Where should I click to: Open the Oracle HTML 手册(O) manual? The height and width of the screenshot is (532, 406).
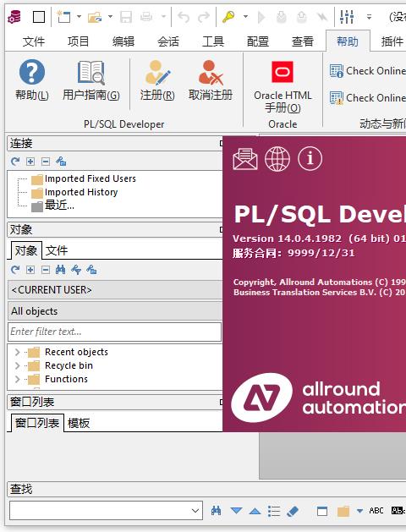(283, 87)
